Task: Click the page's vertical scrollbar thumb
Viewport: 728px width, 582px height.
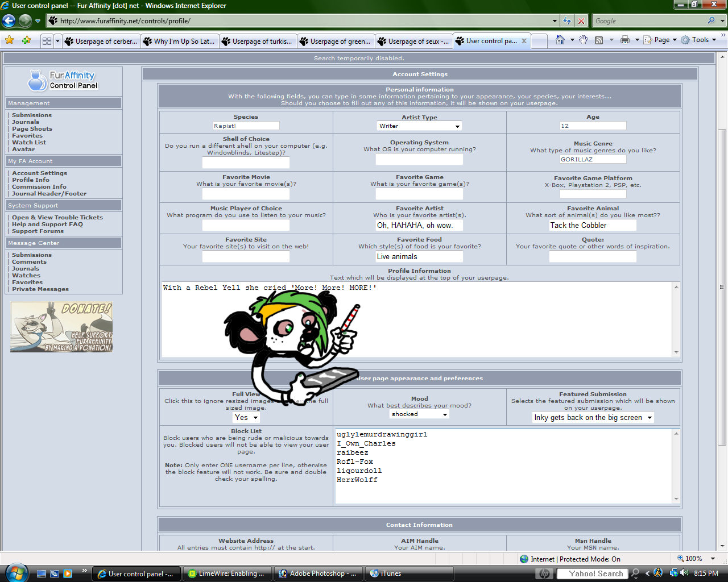Action: pos(722,287)
